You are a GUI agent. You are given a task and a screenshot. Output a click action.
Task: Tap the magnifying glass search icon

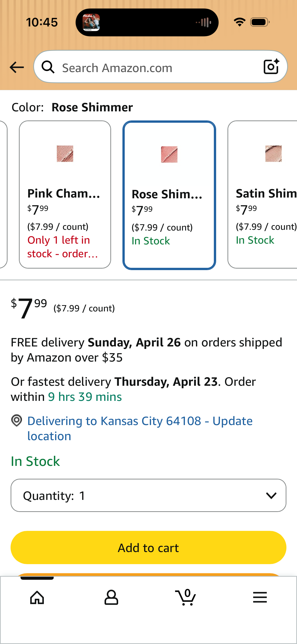(x=48, y=67)
